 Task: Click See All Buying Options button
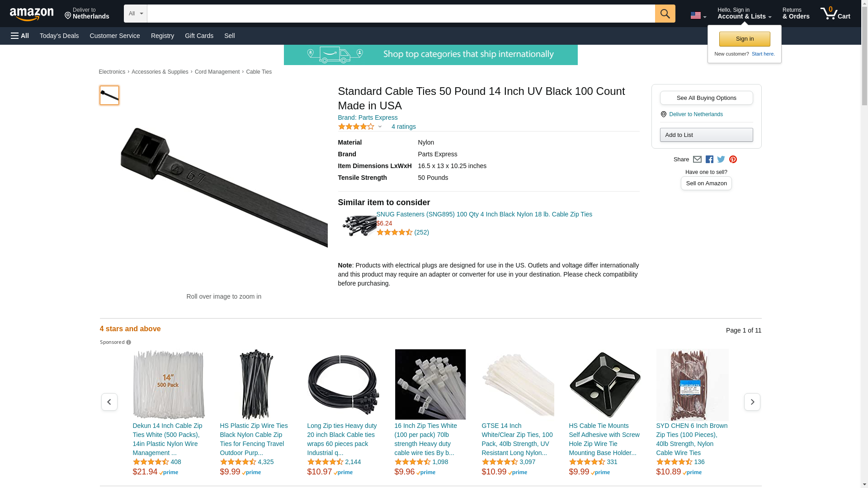click(706, 98)
